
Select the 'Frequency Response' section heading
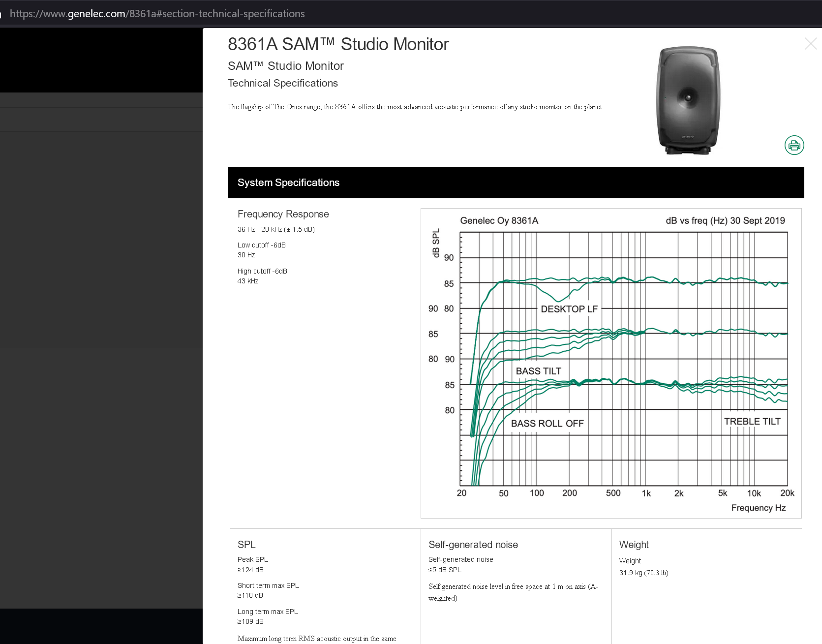(x=283, y=214)
